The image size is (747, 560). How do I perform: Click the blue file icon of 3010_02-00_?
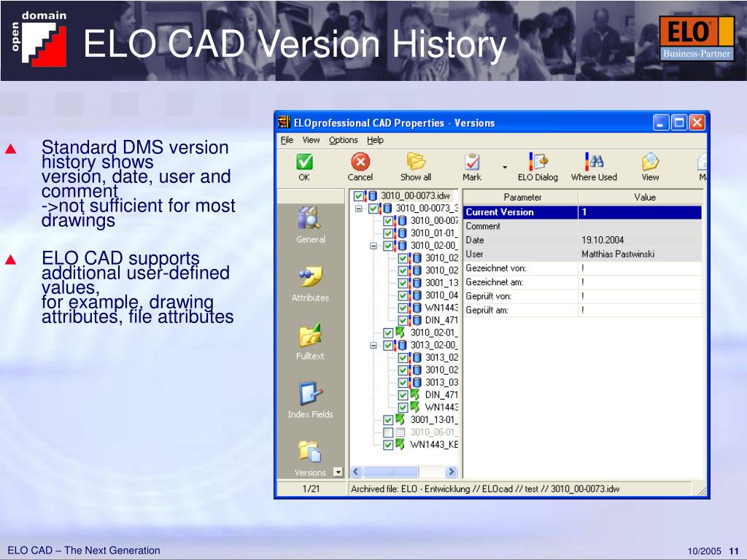pyautogui.click(x=403, y=245)
